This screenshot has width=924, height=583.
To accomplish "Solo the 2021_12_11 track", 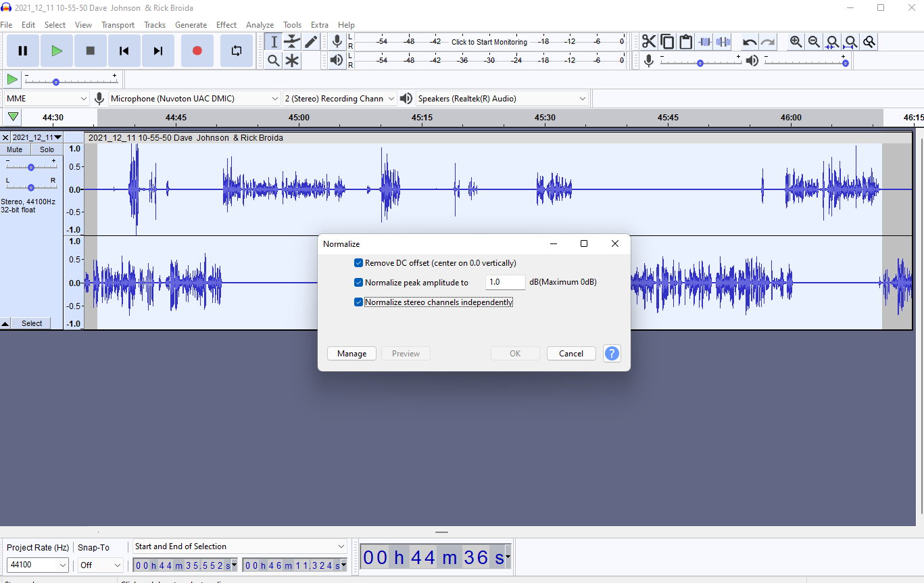I will pyautogui.click(x=47, y=149).
